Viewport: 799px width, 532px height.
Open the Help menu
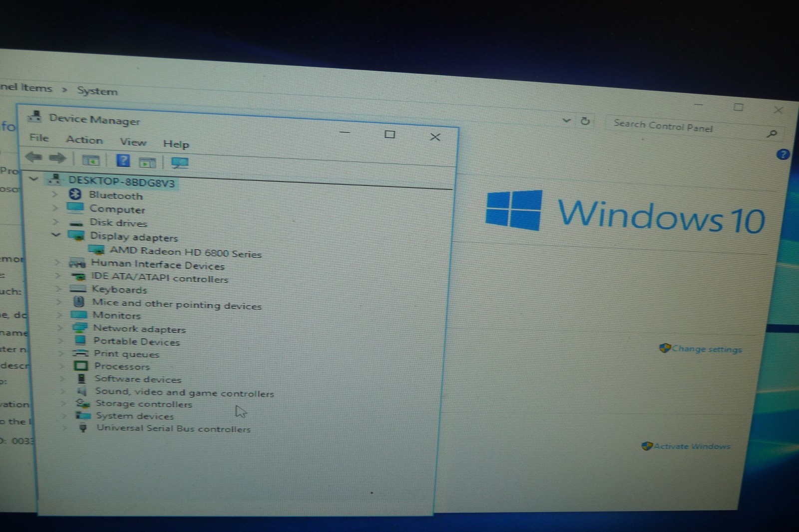coord(176,144)
